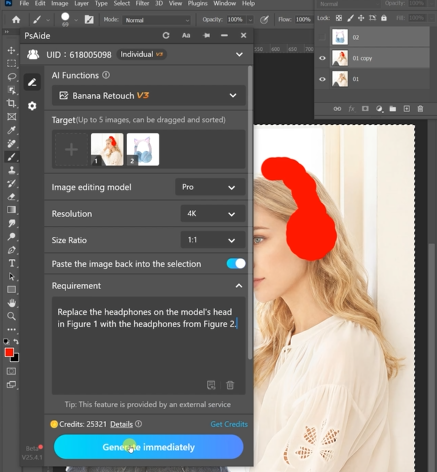Select the Frame tool
Viewport: 437px width, 472px height.
coord(12,117)
